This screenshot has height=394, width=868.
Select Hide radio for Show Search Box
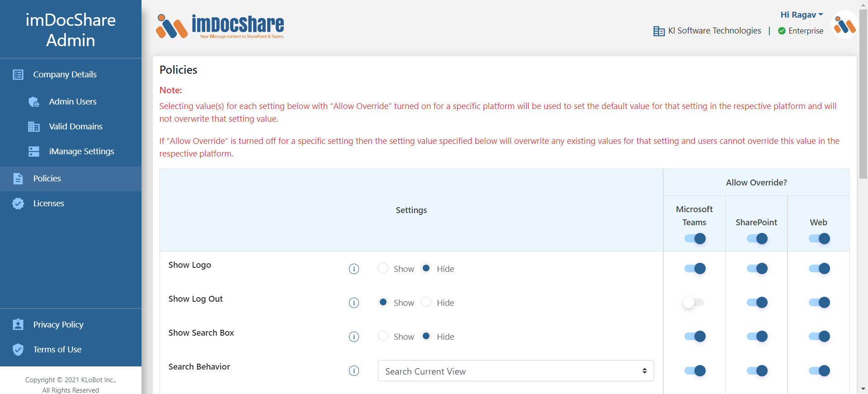(x=426, y=336)
